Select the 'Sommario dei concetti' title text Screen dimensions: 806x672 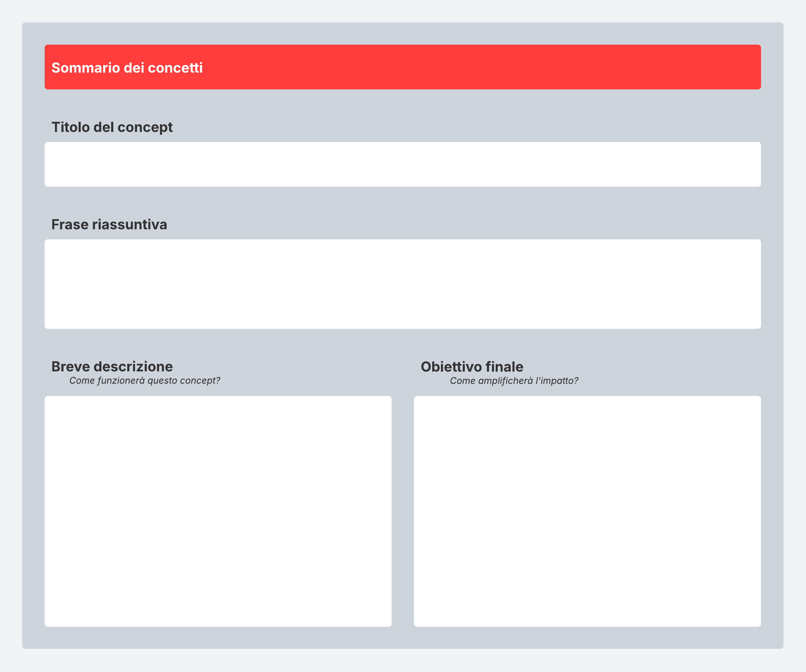tap(127, 68)
